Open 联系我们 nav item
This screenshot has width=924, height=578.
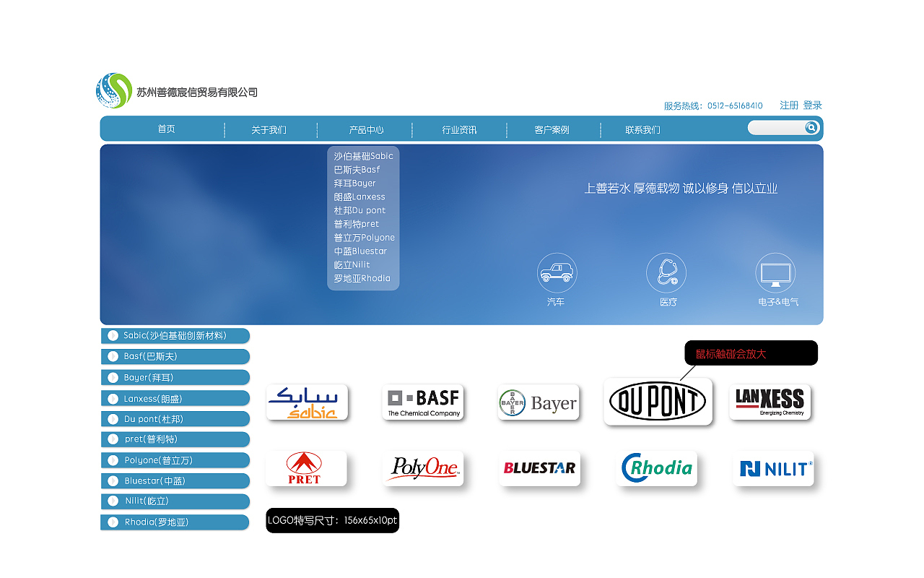tap(642, 130)
